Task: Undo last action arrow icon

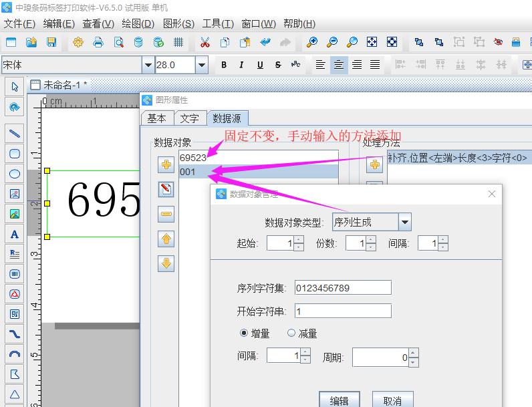Action: [265, 42]
